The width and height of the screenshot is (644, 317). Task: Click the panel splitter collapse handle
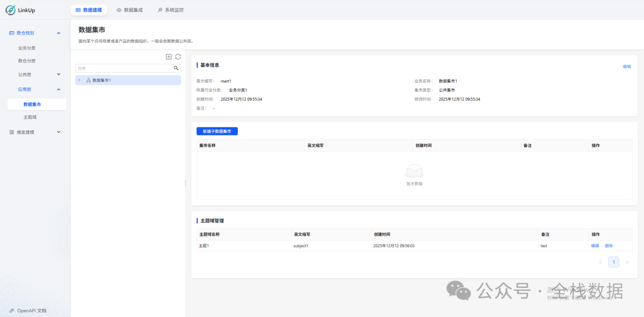pos(185,184)
